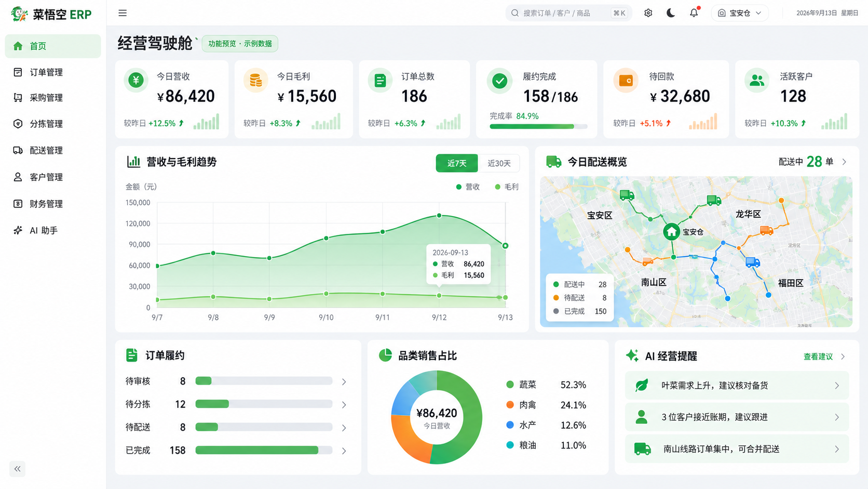
Task: Click the blue truck on the map
Action: tap(753, 262)
